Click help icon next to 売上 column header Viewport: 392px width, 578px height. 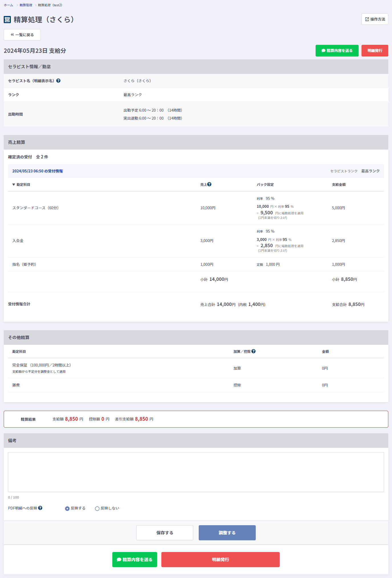[209, 184]
